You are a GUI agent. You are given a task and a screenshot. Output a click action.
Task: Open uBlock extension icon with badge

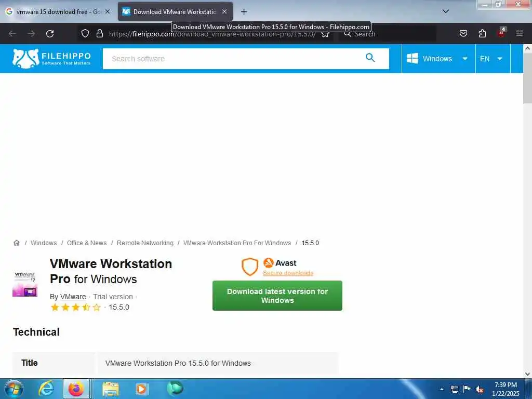[x=501, y=33]
